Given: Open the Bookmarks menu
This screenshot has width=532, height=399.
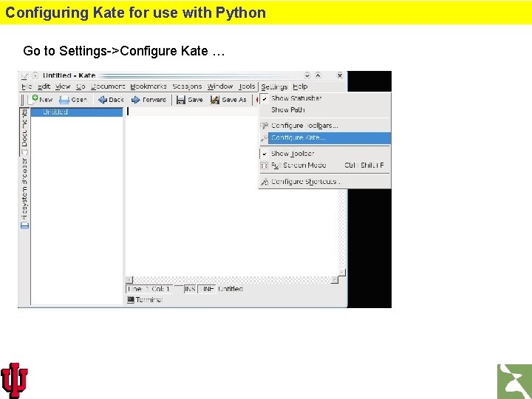Looking at the screenshot, I should pyautogui.click(x=149, y=86).
